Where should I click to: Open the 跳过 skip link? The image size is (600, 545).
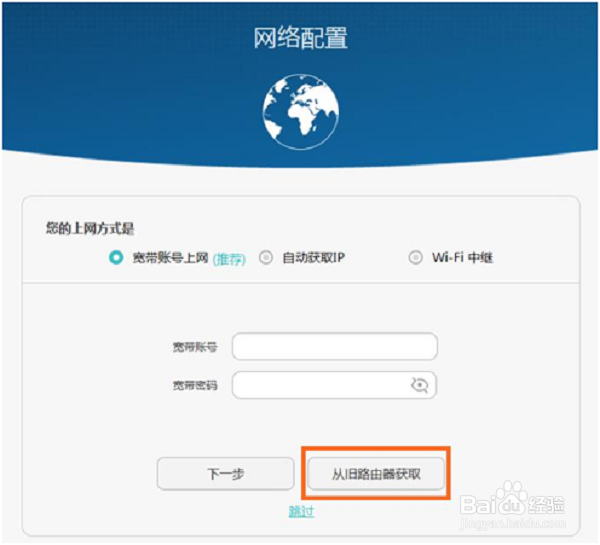tap(302, 511)
